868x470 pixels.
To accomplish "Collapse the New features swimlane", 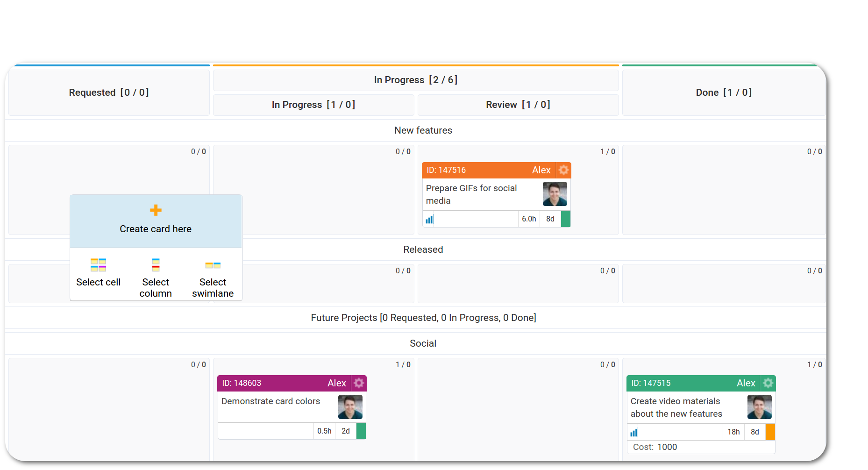I will pyautogui.click(x=423, y=130).
